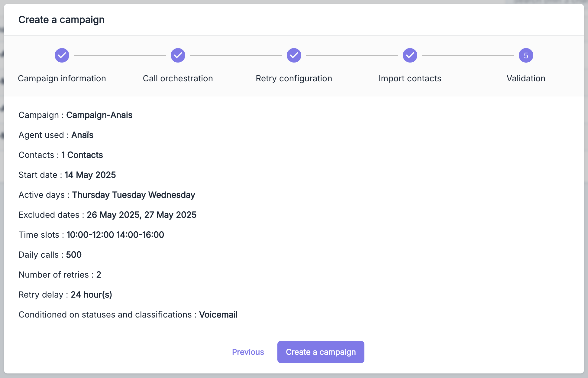The image size is (588, 378).
Task: Select the Validation step label
Action: 526,78
